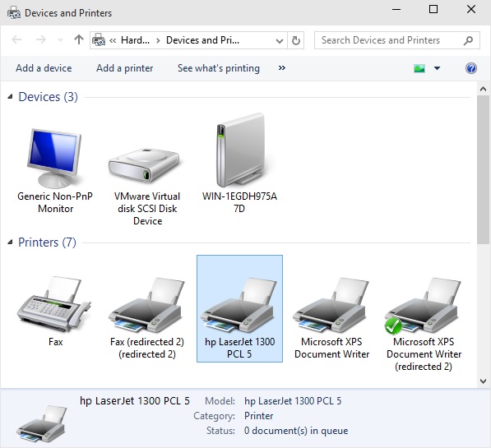Click the search magnifier icon

pos(468,40)
